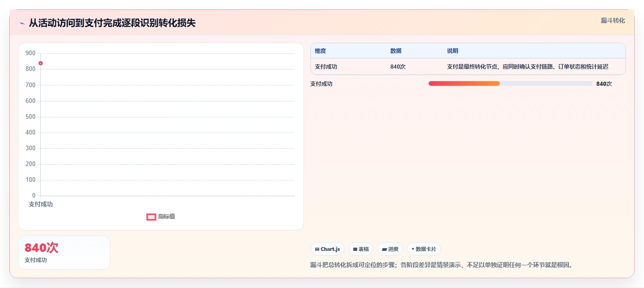Screen dimensions: 644x288
Task: Click the table description starting 支付是最终转化节点
Action: pyautogui.click(x=528, y=67)
